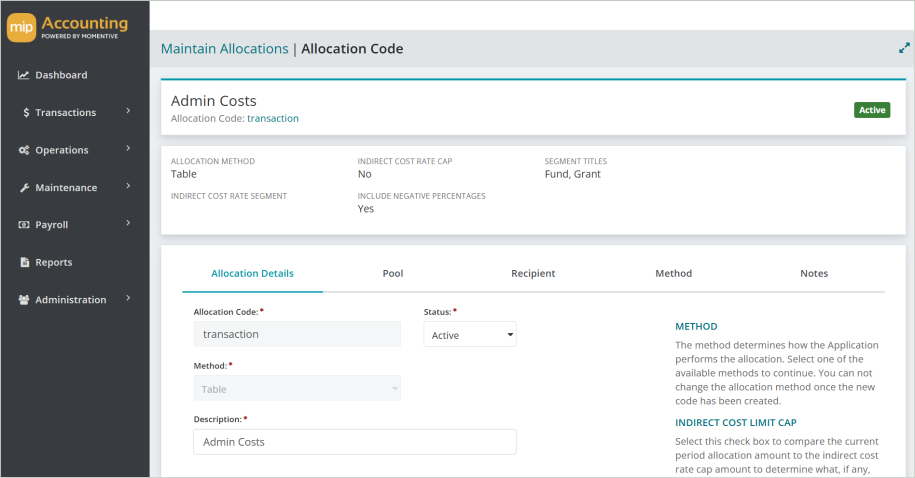Open the Notes tab
Viewport: 915px width, 478px height.
click(x=813, y=273)
